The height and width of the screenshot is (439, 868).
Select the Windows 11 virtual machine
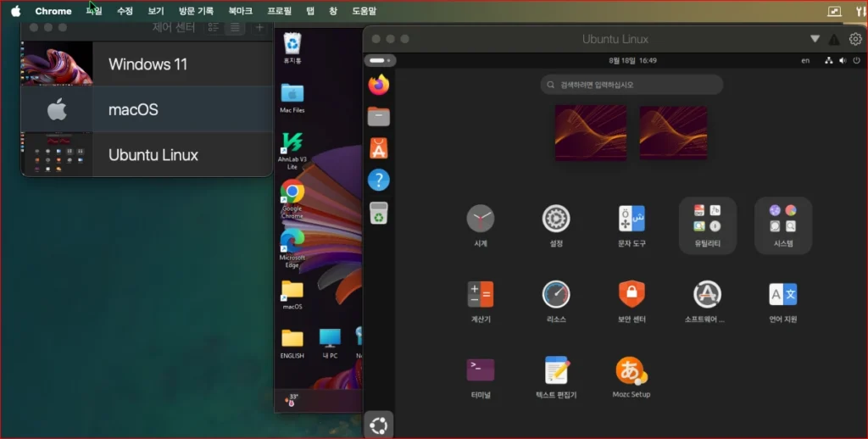pyautogui.click(x=147, y=64)
